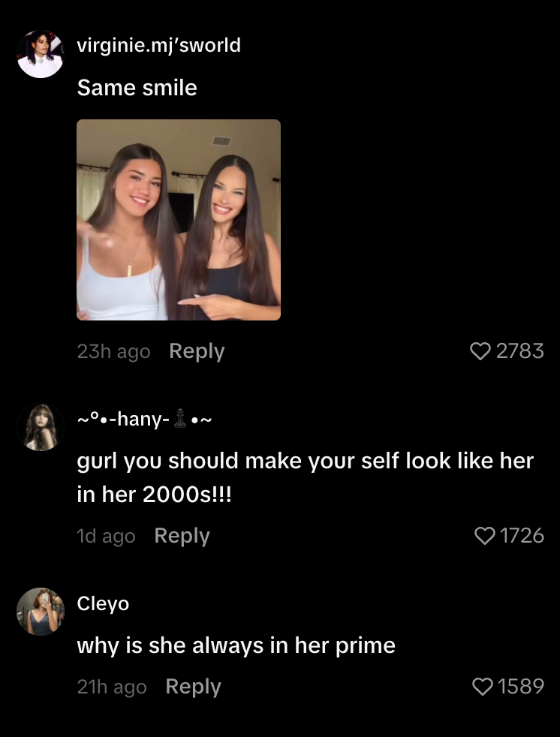Tap the "23h ago" timestamp
Viewport: 560px width, 737px height.
click(113, 351)
